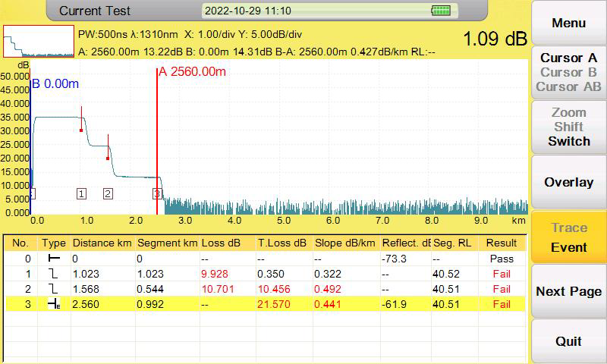This screenshot has height=364, width=607.
Task: Click the 'Current Test' title
Action: tap(95, 11)
